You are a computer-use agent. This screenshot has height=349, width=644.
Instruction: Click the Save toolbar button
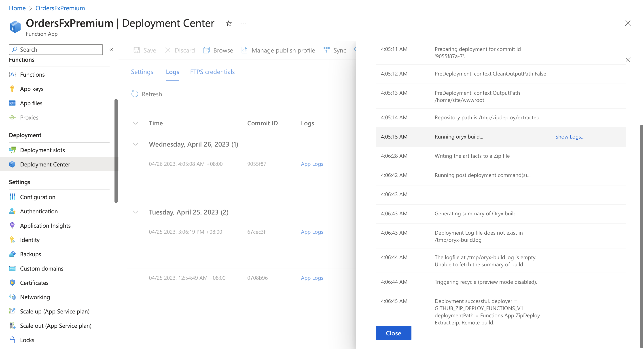click(x=145, y=50)
